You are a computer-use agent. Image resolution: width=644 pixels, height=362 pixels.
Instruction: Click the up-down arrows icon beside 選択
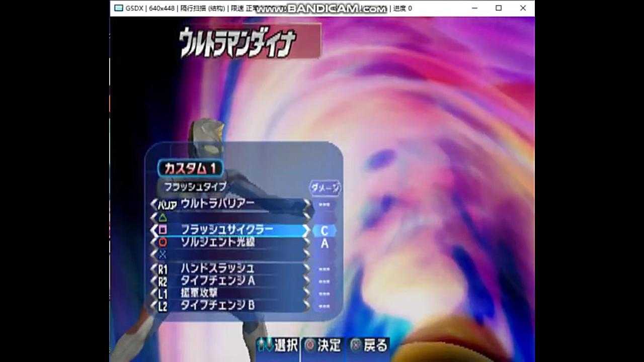pyautogui.click(x=265, y=345)
